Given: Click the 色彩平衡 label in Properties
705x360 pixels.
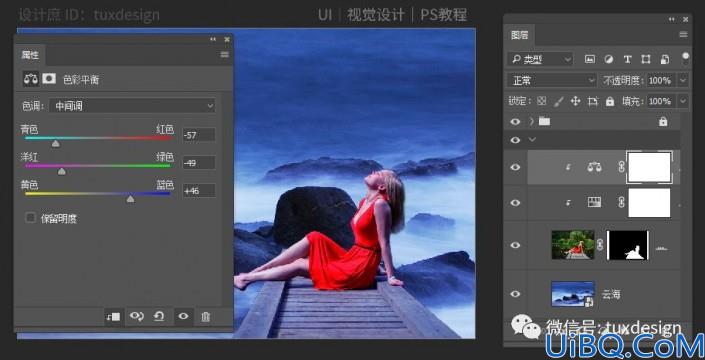Looking at the screenshot, I should pos(81,80).
